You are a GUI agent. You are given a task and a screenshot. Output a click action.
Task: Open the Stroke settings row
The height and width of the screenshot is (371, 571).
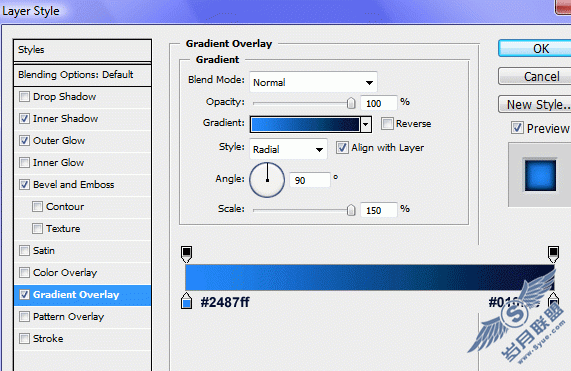[x=82, y=339]
